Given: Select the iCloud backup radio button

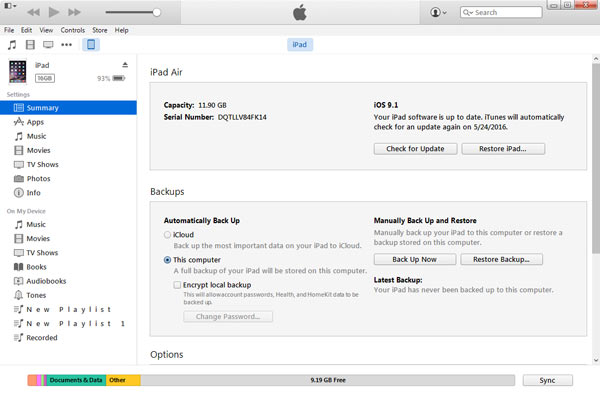Looking at the screenshot, I should click(167, 235).
